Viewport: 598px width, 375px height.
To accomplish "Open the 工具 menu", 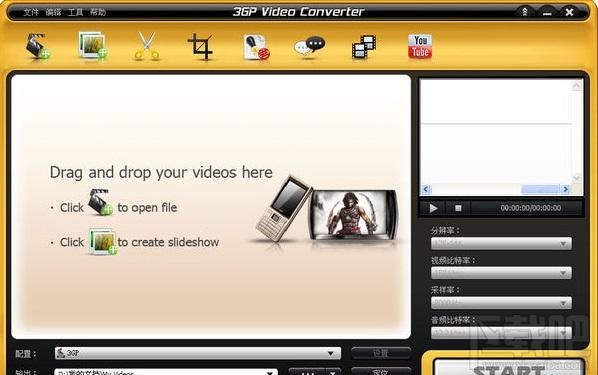I will pyautogui.click(x=76, y=12).
